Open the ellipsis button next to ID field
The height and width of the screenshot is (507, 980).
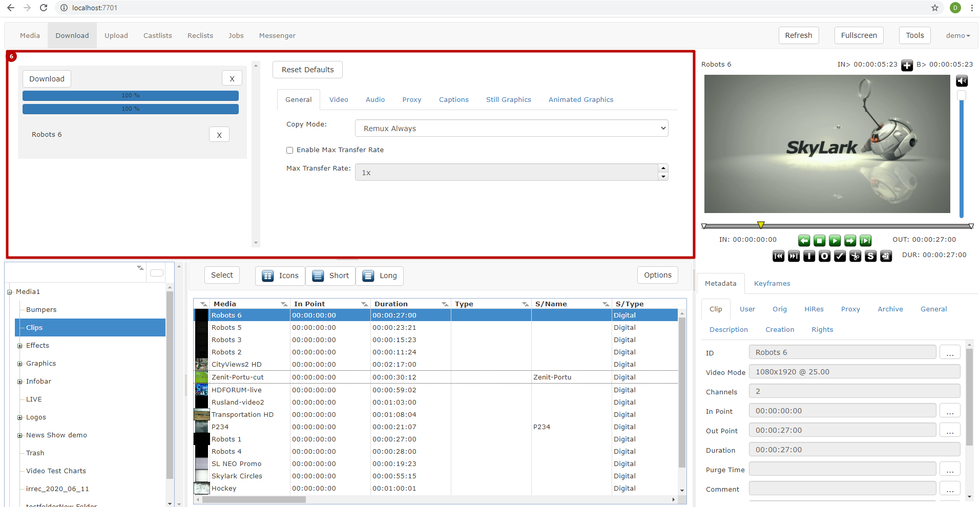pyautogui.click(x=950, y=352)
